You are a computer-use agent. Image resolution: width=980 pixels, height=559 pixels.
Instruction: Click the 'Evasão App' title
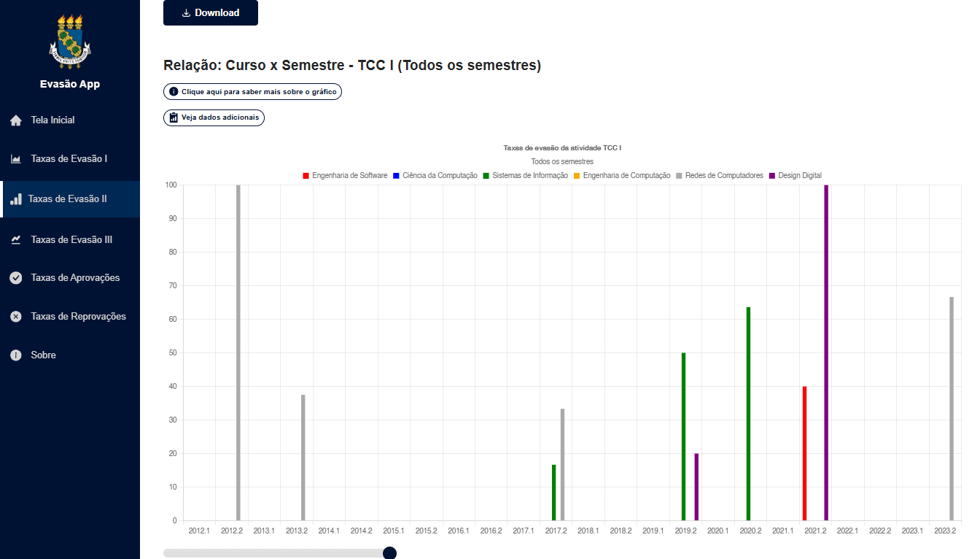tap(70, 84)
